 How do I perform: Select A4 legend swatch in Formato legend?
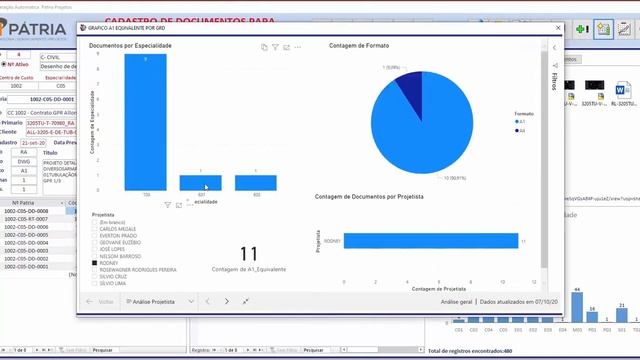click(x=517, y=131)
